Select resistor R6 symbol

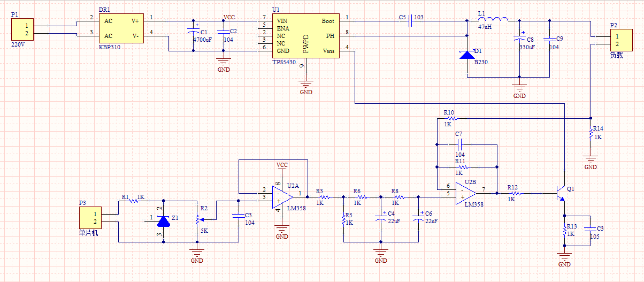[x=361, y=197]
